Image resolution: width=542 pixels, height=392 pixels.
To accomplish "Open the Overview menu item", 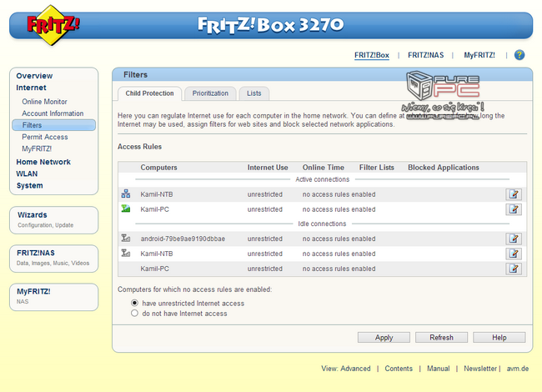I will pyautogui.click(x=34, y=76).
